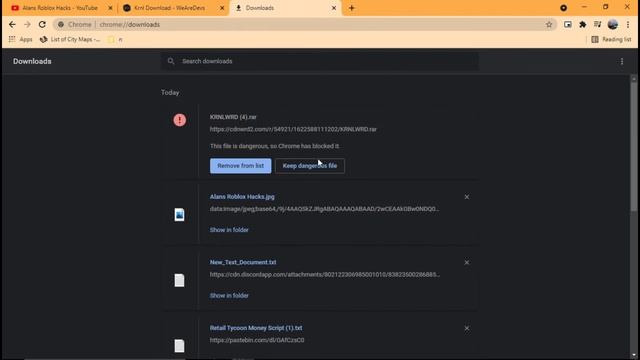
Task: Click the red danger warning icon
Action: (180, 120)
